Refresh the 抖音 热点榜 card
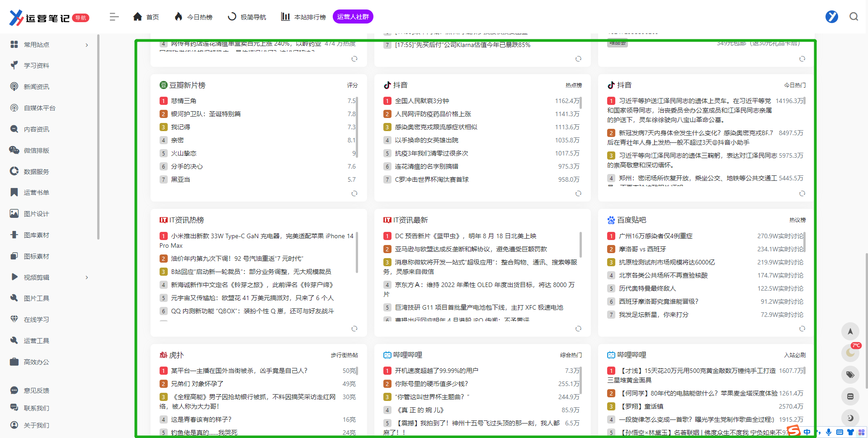 [x=578, y=193]
